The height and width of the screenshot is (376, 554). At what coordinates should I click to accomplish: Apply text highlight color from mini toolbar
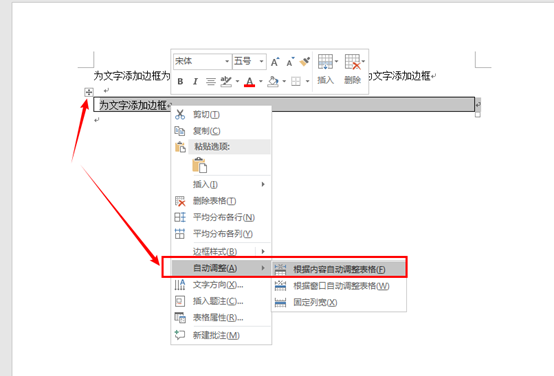[226, 82]
